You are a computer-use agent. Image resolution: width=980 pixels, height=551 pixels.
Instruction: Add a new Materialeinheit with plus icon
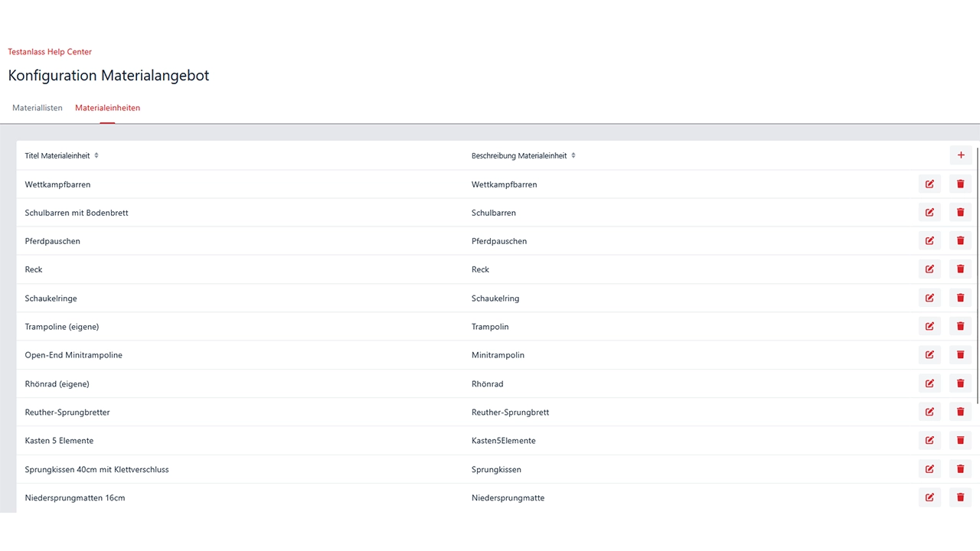pos(961,155)
